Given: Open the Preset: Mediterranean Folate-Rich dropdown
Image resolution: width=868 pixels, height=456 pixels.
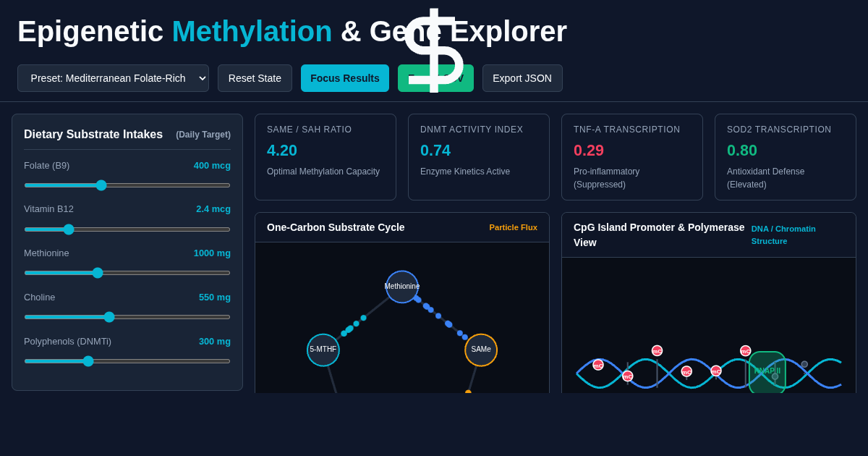Looking at the screenshot, I should 113,78.
